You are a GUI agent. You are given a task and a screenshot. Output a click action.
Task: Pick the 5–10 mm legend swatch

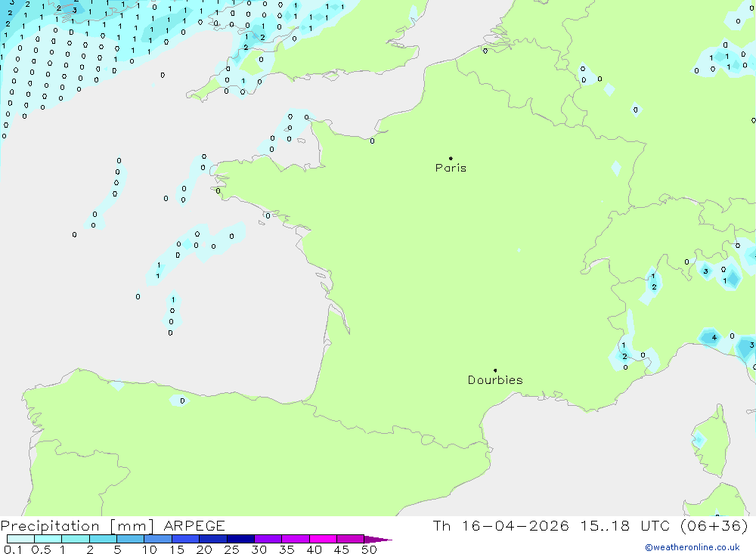point(131,539)
